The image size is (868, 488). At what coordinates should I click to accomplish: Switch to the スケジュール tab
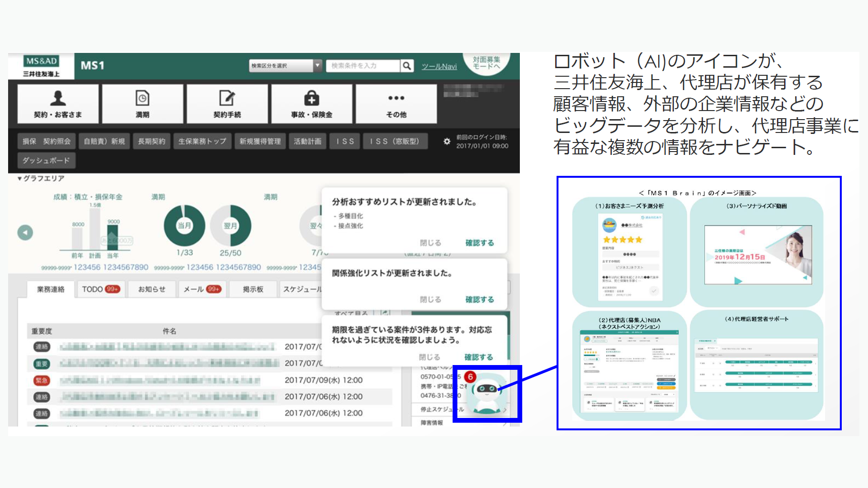(x=302, y=289)
